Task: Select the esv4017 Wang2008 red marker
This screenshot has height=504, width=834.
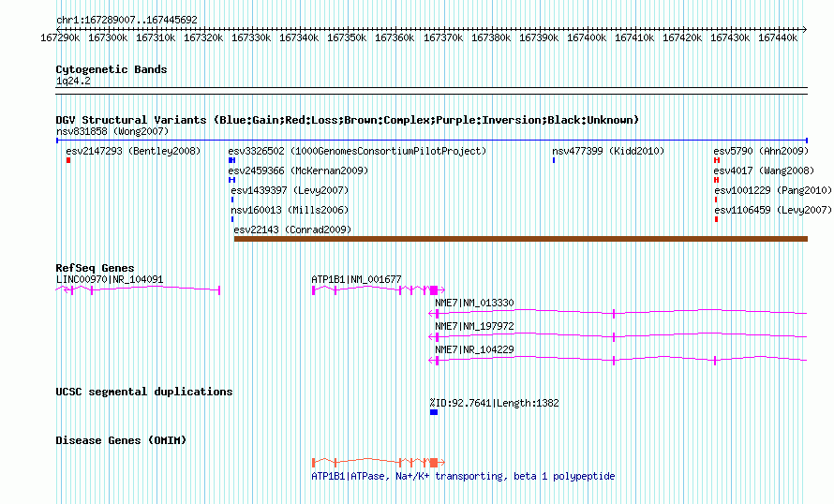Action: [717, 180]
